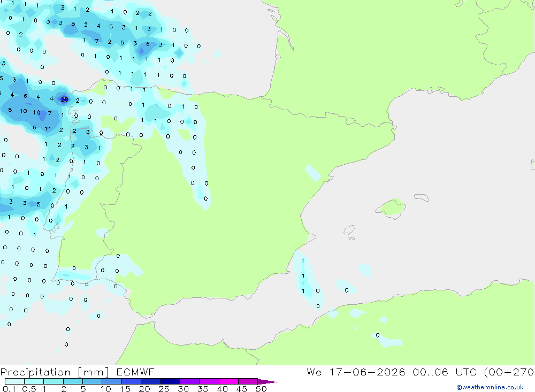
Task: Click the legend tick label '25'
Action: tap(164, 389)
